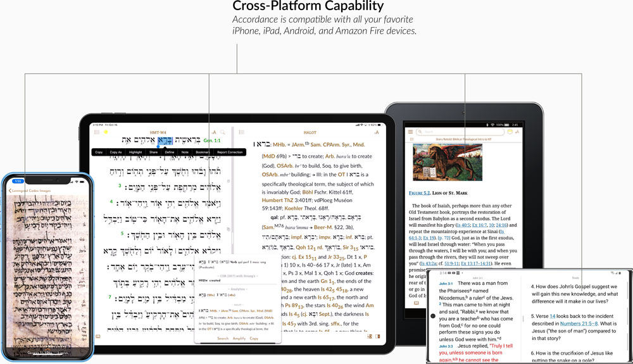Image resolution: width=633 pixels, height=364 pixels.
Task: Tap the round marker left of John 3:2 text
Action: pyautogui.click(x=433, y=316)
